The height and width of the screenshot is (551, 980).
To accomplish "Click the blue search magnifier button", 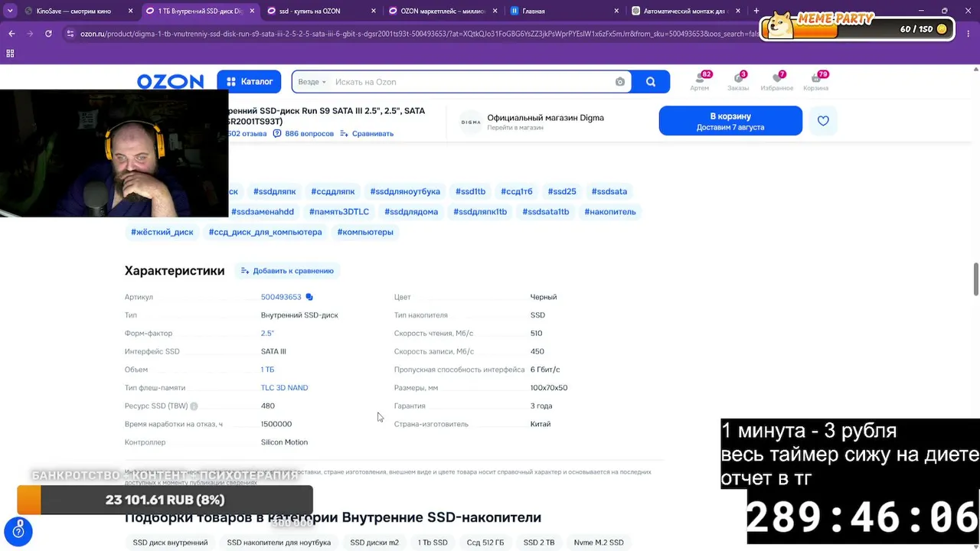I will pos(650,82).
